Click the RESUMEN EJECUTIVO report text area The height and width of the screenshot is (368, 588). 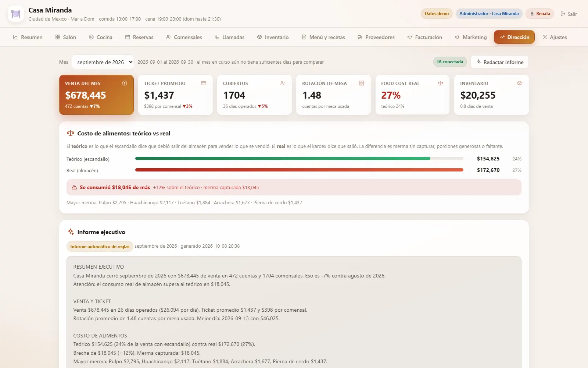point(294,312)
